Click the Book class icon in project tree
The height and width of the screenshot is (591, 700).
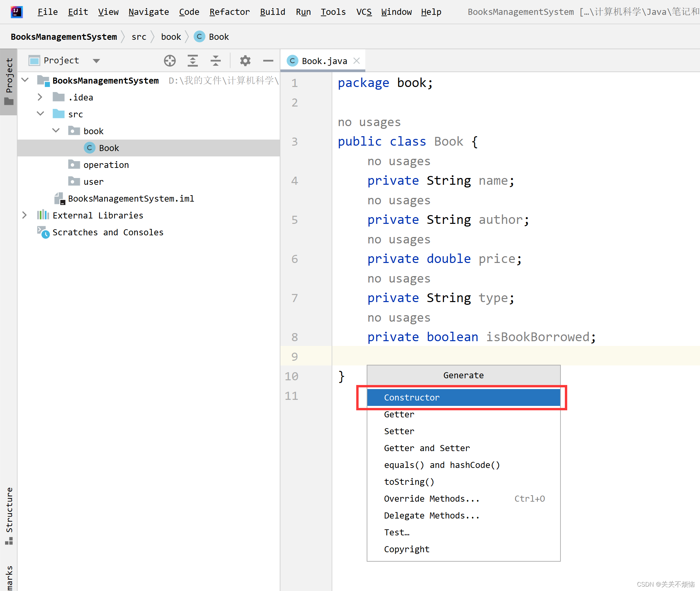click(89, 148)
